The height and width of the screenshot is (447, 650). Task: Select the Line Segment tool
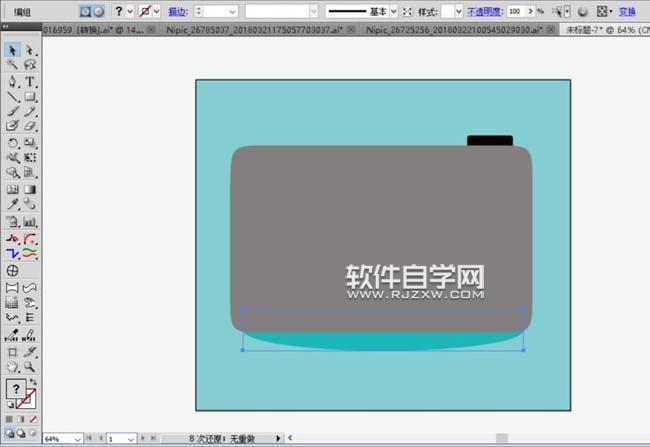(x=12, y=97)
